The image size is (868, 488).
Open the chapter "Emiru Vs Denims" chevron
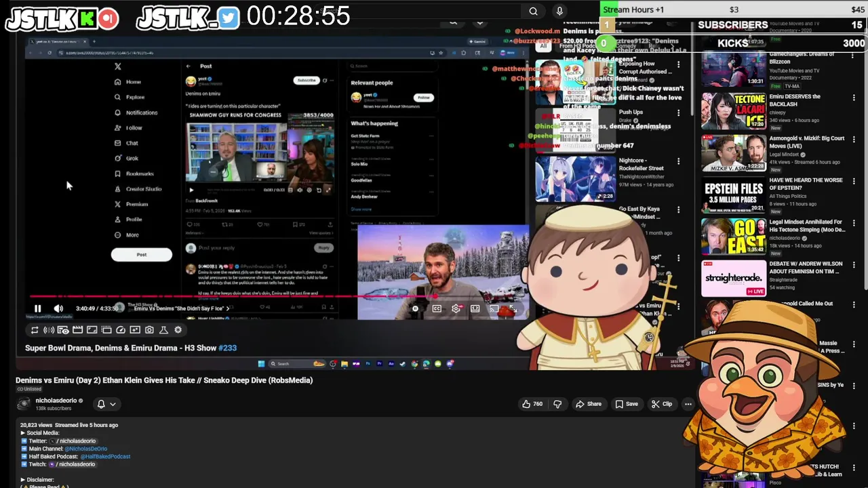tap(229, 308)
